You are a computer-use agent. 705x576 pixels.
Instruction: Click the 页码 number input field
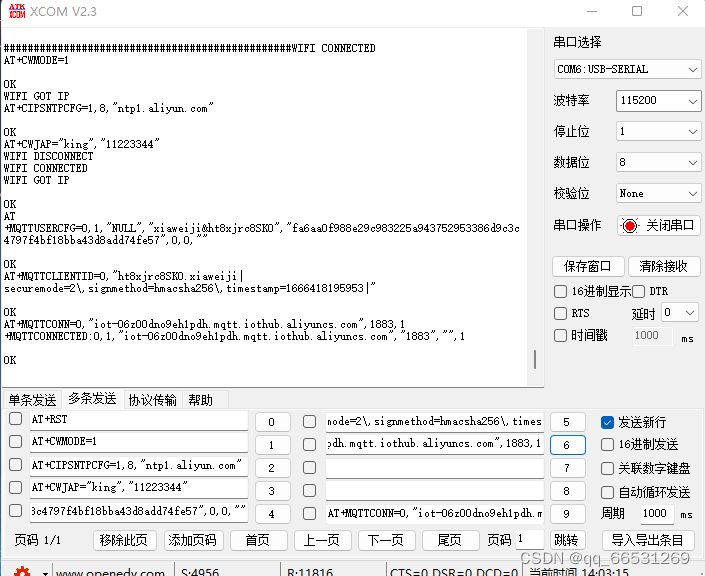tap(530, 540)
